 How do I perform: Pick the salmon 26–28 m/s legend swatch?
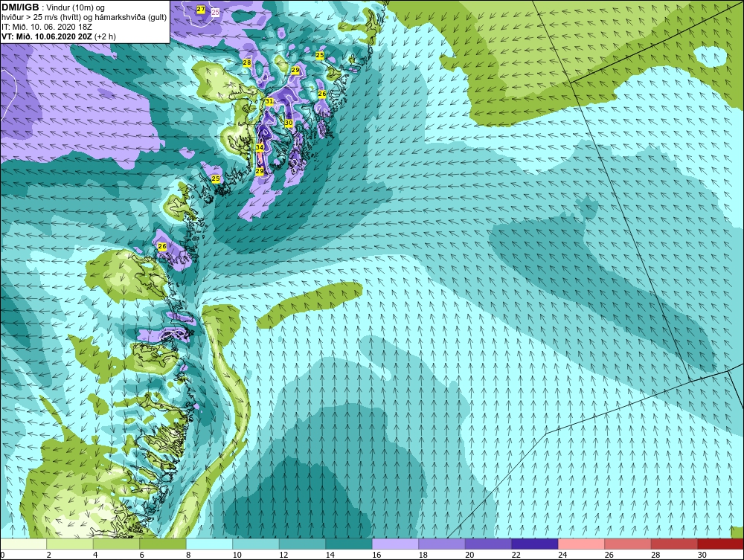point(628,544)
